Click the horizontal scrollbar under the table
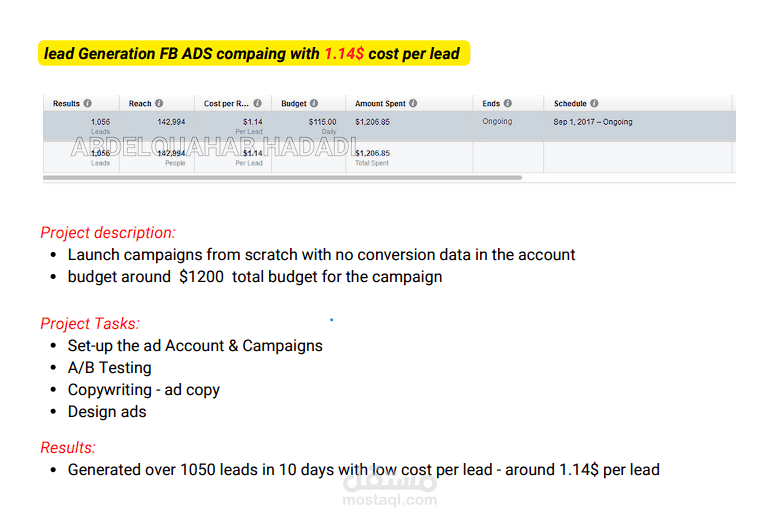The image size is (781, 518). point(282,177)
